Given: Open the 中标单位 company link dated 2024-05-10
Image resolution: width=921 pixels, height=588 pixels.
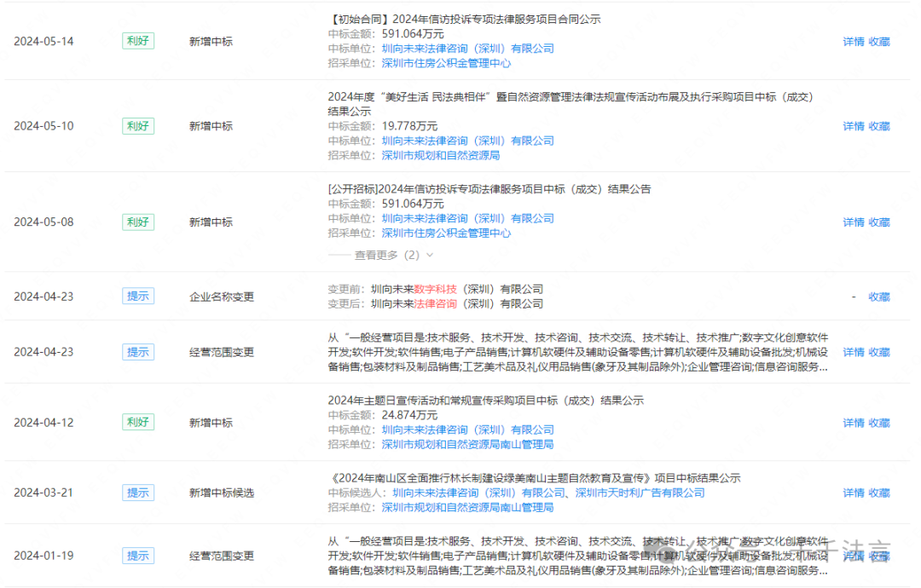Looking at the screenshot, I should click(467, 141).
